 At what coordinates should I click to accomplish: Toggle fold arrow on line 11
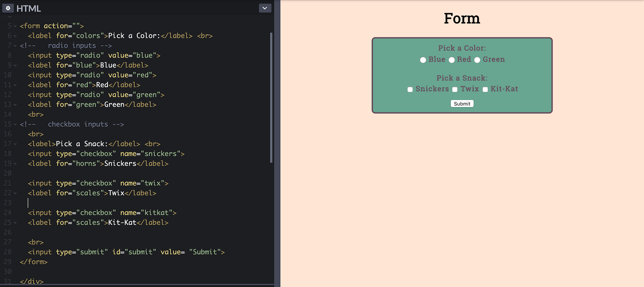point(15,85)
